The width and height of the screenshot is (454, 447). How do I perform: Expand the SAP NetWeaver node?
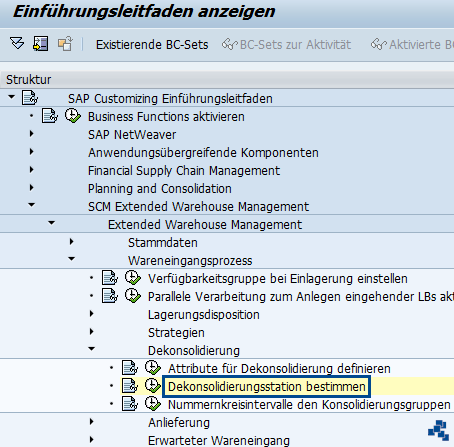click(x=32, y=134)
